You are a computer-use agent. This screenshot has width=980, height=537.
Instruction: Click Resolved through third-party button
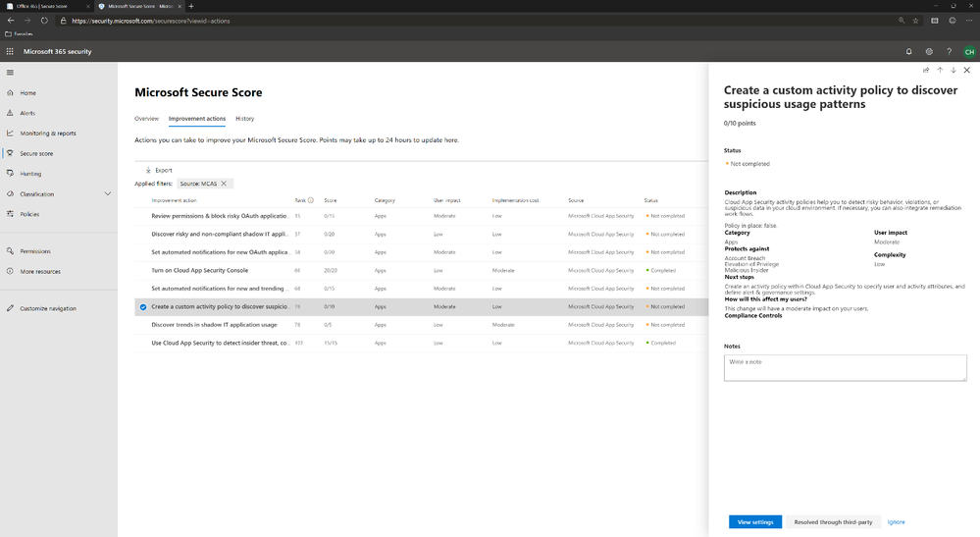pos(833,522)
